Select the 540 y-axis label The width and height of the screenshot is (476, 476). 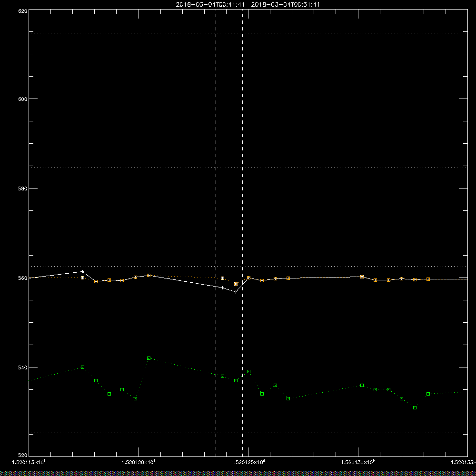pyautogui.click(x=23, y=367)
